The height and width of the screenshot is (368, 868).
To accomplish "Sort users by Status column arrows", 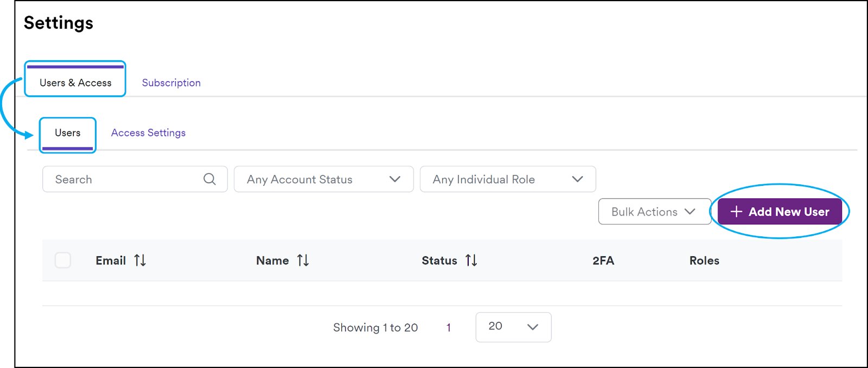I will pos(471,261).
